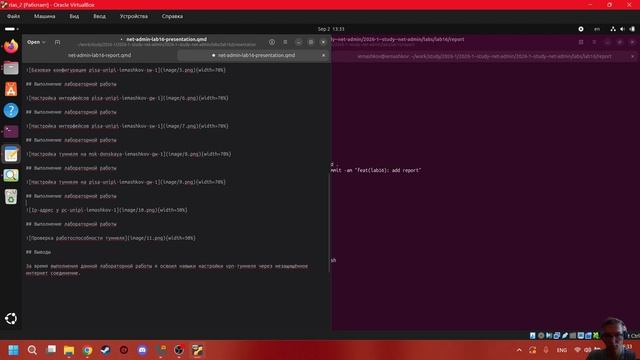Click the 'feat(lab16): add report' commit text in terminal
This screenshot has height=360, width=640.
pos(389,170)
